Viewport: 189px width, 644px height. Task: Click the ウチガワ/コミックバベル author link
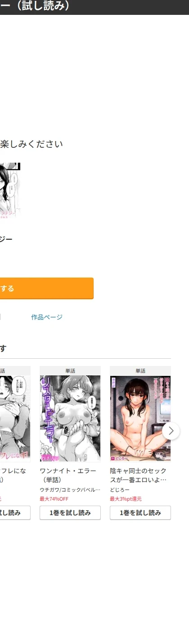point(70,490)
